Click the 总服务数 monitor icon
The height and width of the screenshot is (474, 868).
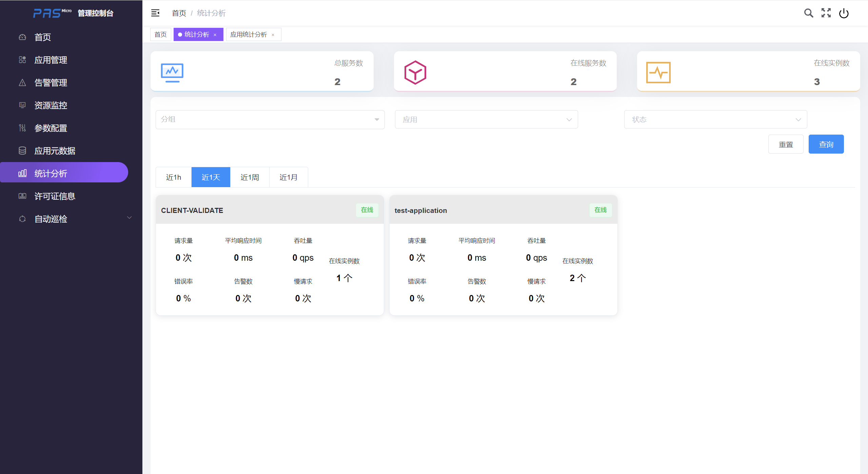tap(172, 72)
